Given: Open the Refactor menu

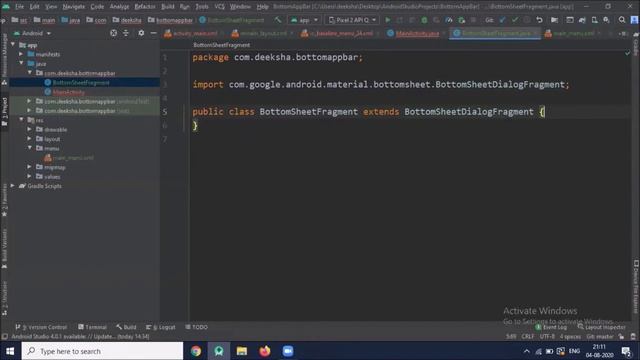Looking at the screenshot, I should click(x=145, y=7).
